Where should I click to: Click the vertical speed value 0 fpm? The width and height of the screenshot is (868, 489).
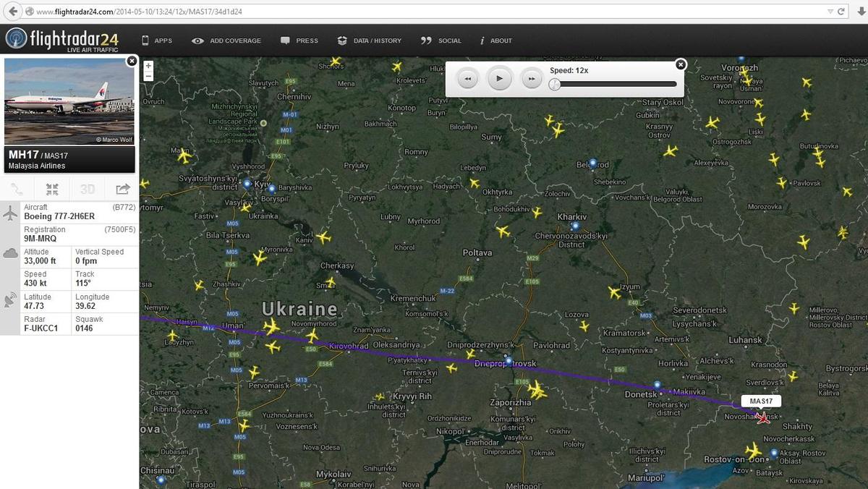click(88, 260)
